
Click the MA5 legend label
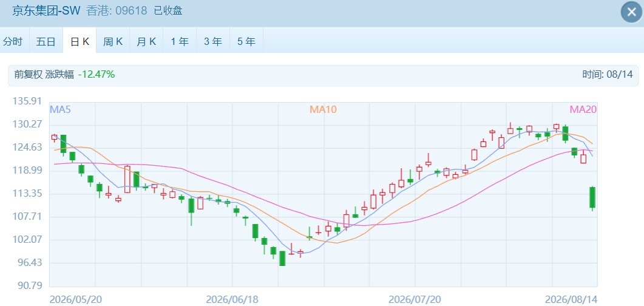click(x=60, y=109)
